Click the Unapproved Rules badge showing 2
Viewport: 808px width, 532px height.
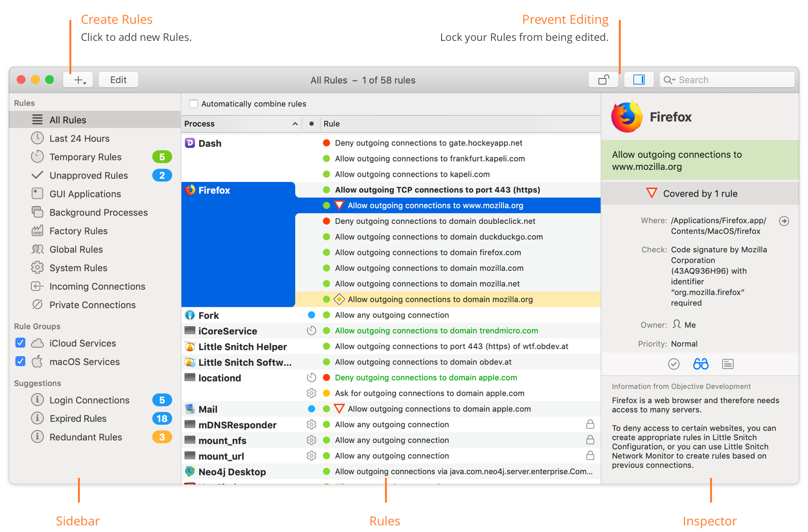pyautogui.click(x=162, y=175)
